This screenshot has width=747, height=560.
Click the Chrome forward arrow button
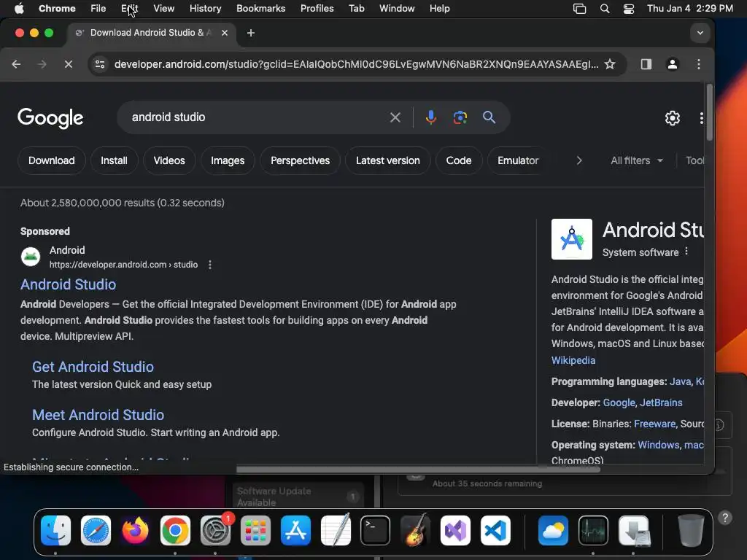[x=42, y=64]
